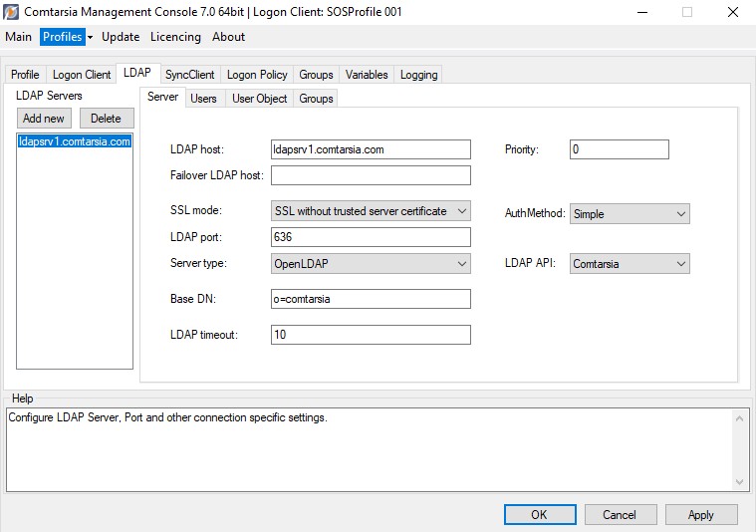This screenshot has width=756, height=532.
Task: Select the Server sub-tab
Action: click(x=162, y=97)
